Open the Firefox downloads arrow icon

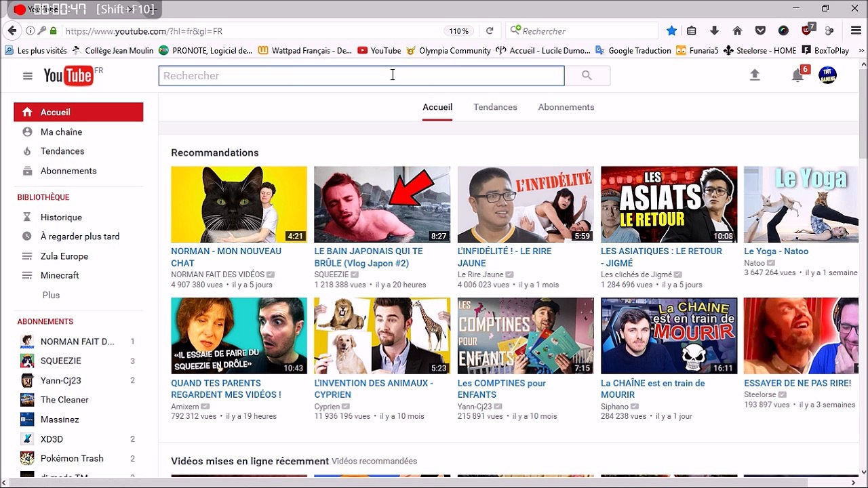(714, 31)
